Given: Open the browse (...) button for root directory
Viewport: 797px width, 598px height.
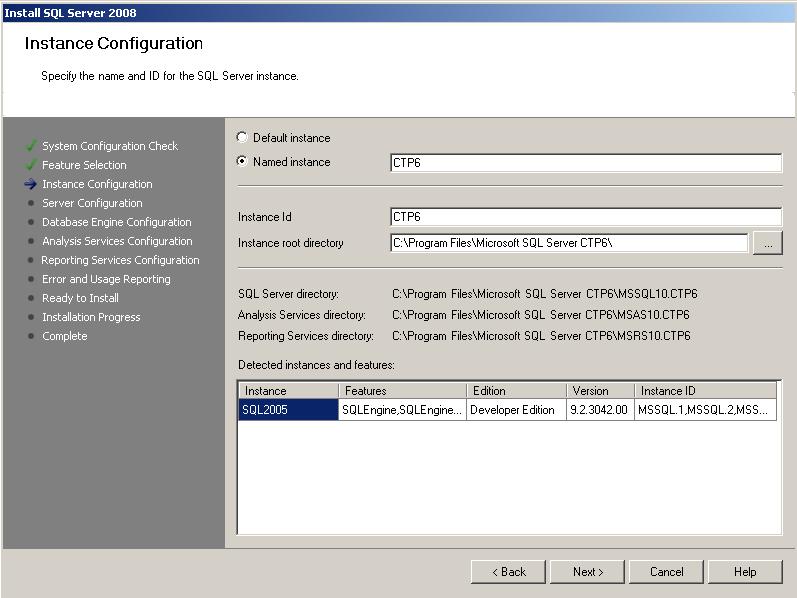Looking at the screenshot, I should pos(768,243).
